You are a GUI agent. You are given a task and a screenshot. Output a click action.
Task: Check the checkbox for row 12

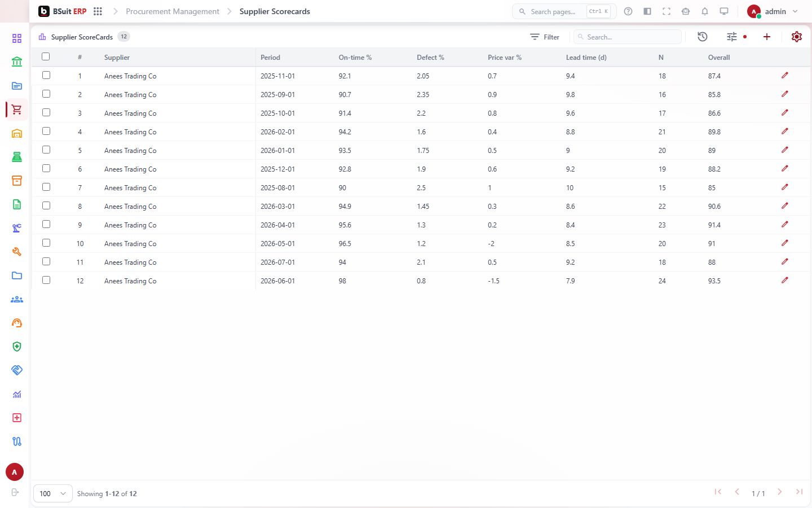46,280
